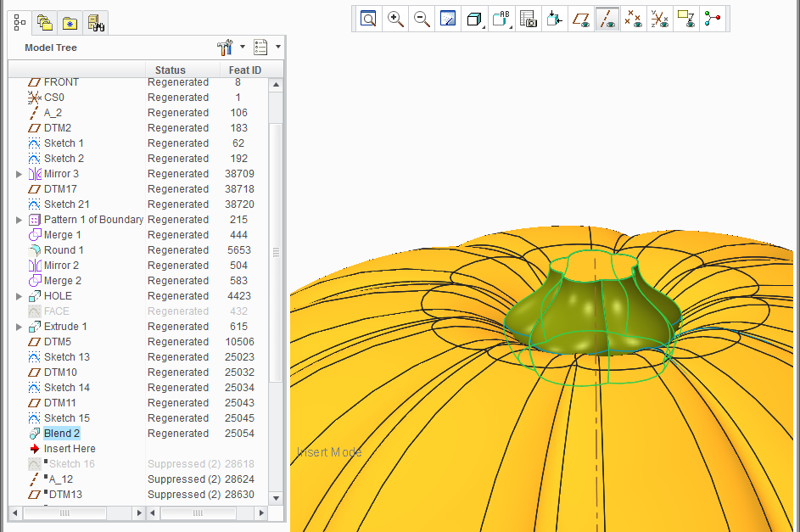The width and height of the screenshot is (800, 532).
Task: Select Sketch 21 feature
Action: pos(67,204)
